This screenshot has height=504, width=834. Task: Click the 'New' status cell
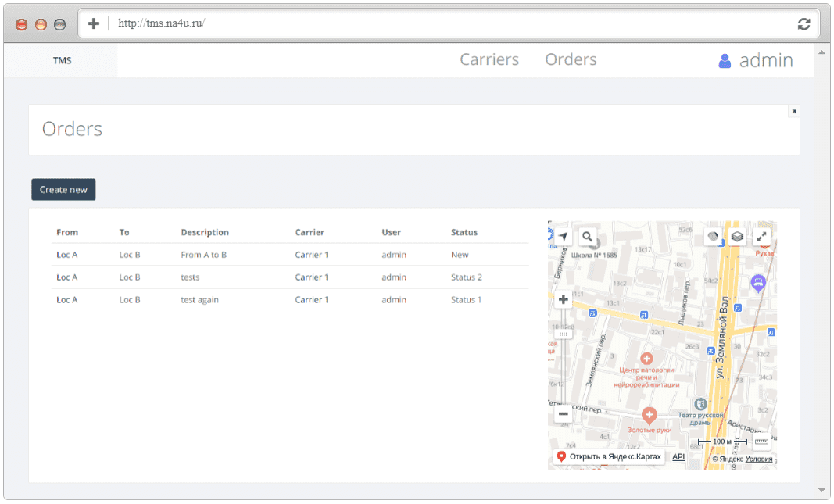coord(460,255)
